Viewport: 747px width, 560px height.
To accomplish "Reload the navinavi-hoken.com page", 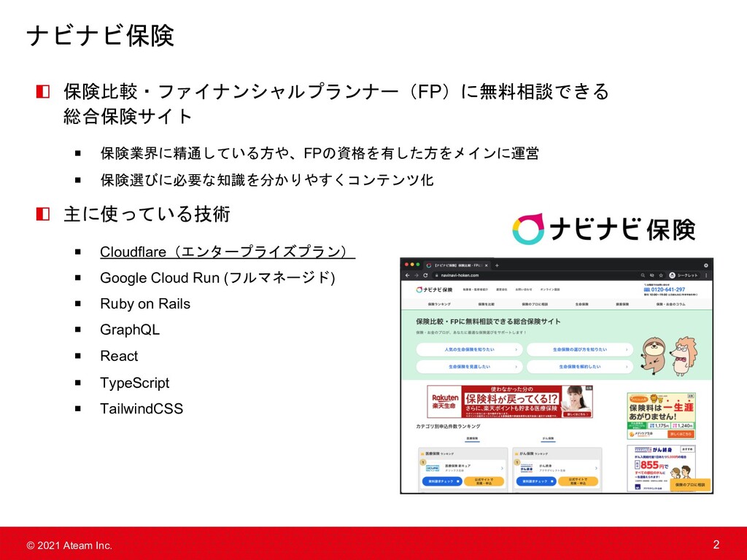I will 425,275.
